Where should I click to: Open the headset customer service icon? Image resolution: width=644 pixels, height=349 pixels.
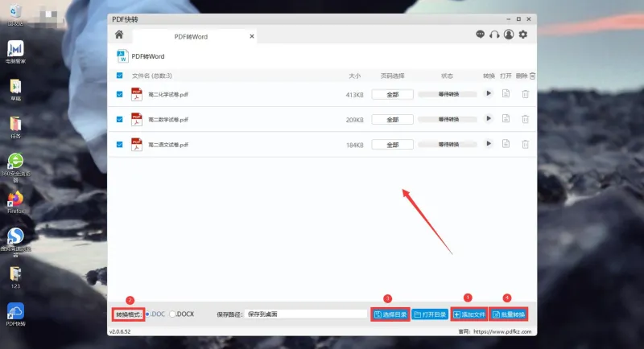pyautogui.click(x=494, y=35)
